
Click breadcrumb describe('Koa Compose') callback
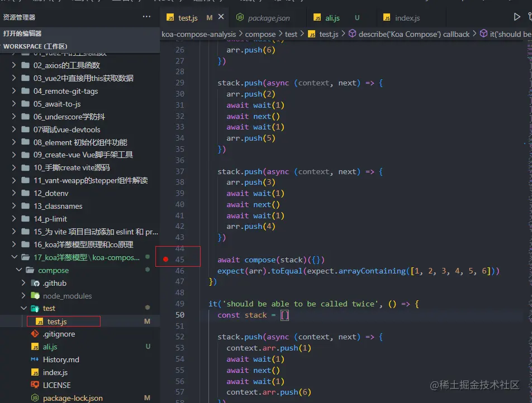coord(414,34)
